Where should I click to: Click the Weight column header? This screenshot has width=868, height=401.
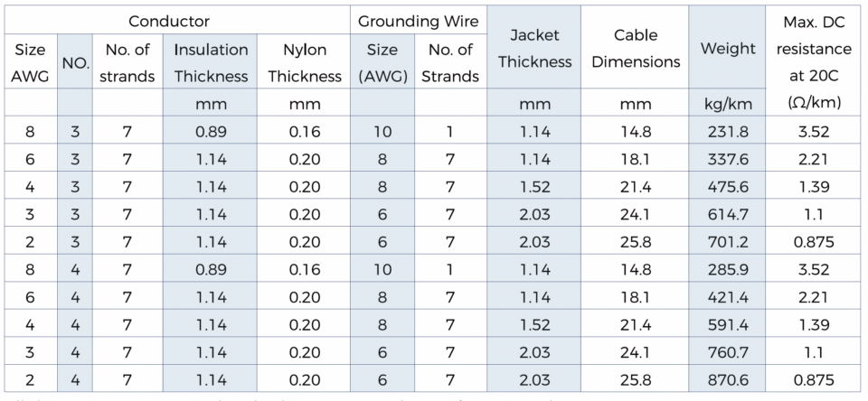[727, 48]
